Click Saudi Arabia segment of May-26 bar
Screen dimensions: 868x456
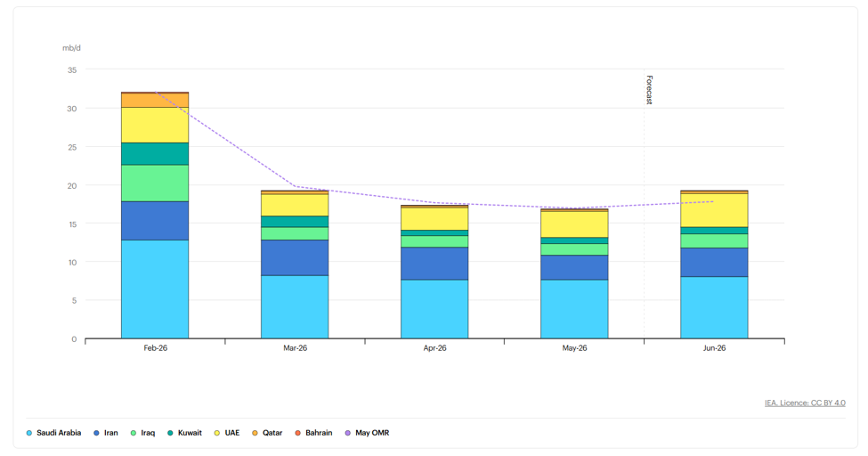(574, 309)
